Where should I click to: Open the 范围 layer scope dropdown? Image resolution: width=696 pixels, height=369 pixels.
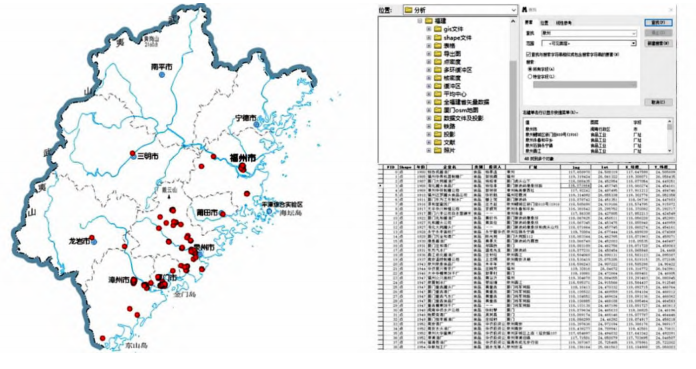pos(633,44)
